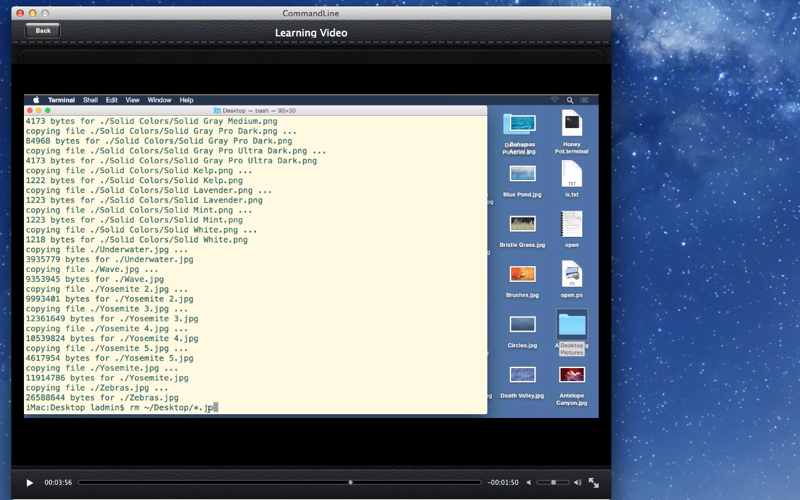Click the Apple menu icon in video

click(x=36, y=100)
